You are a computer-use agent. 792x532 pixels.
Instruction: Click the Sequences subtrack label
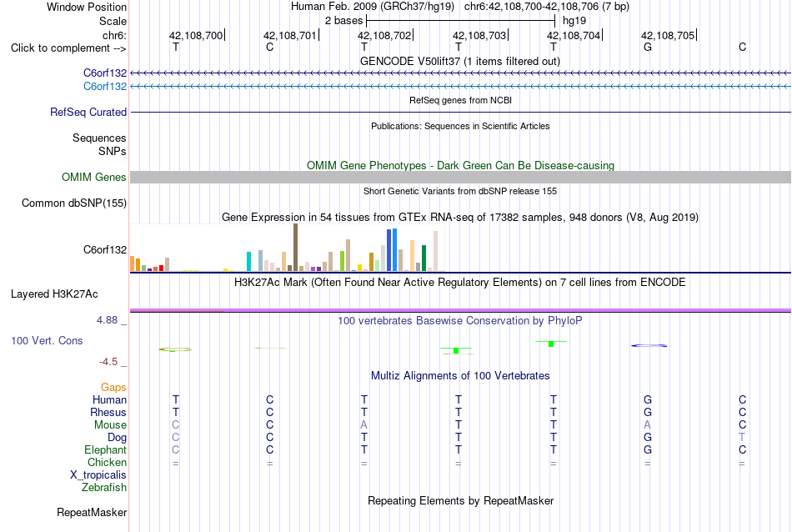tap(99, 138)
